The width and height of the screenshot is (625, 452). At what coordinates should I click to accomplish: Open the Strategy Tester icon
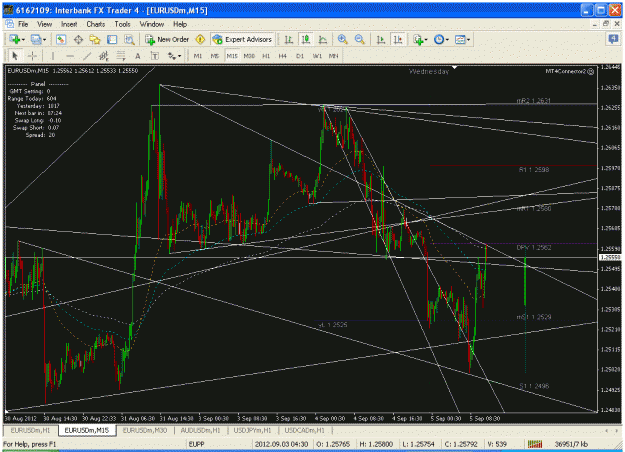(x=129, y=39)
